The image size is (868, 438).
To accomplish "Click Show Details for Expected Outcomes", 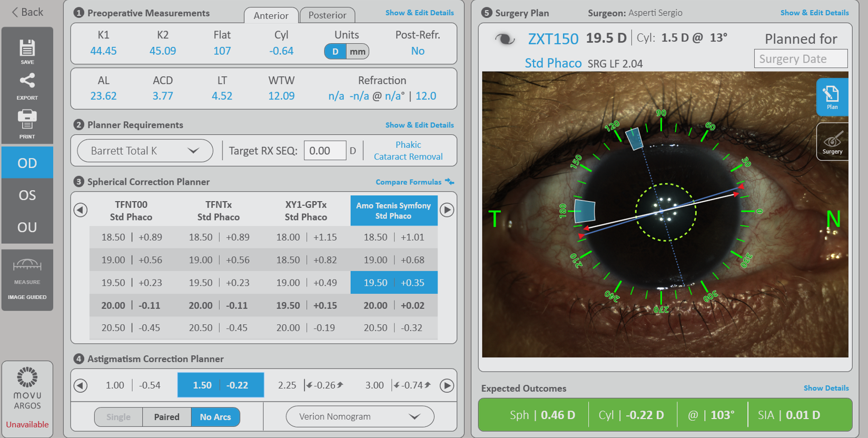I will [x=826, y=388].
